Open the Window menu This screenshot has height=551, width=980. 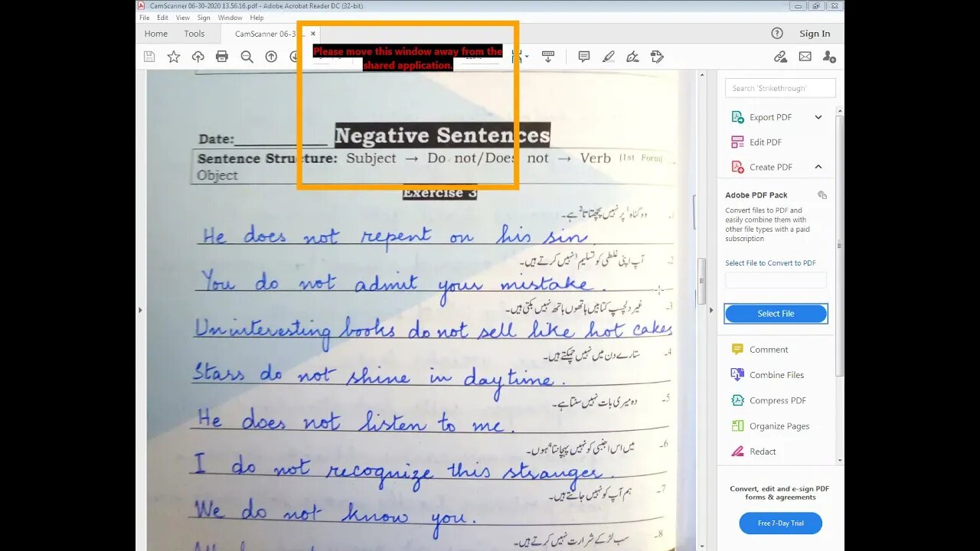[230, 18]
